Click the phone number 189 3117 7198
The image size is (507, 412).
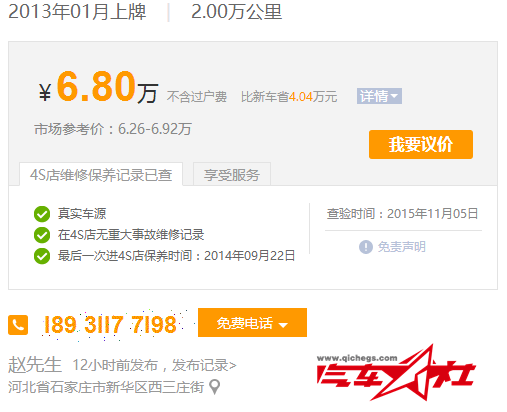click(x=110, y=325)
